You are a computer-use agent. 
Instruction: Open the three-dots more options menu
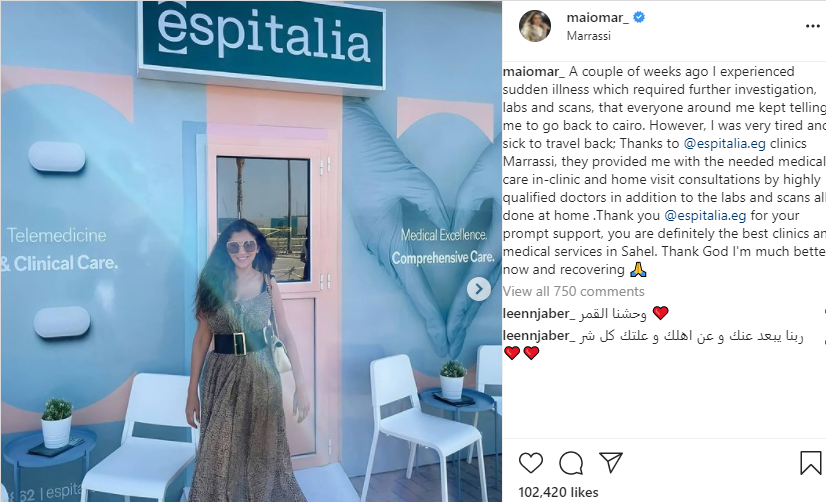pyautogui.click(x=813, y=26)
